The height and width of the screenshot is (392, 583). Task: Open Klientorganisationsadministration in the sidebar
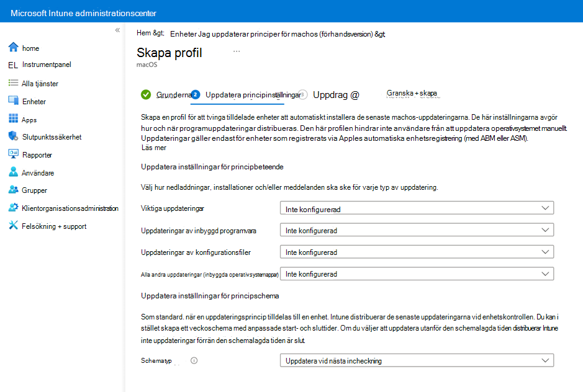click(x=70, y=208)
